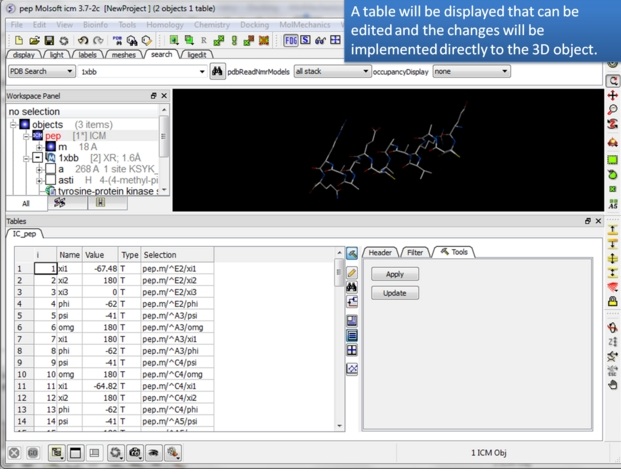
Task: Open a file with the folder icon
Action: pyautogui.click(x=34, y=40)
